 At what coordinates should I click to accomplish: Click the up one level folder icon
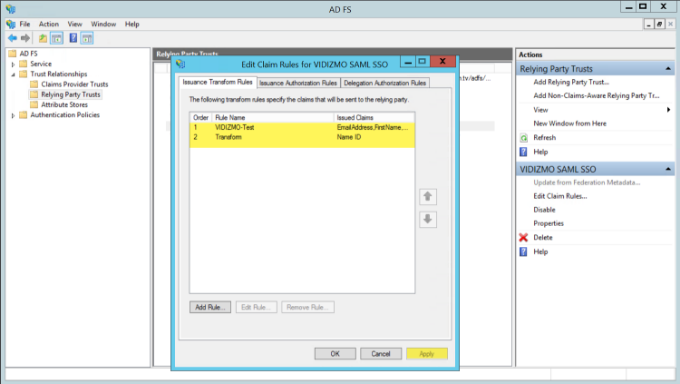[x=42, y=38]
